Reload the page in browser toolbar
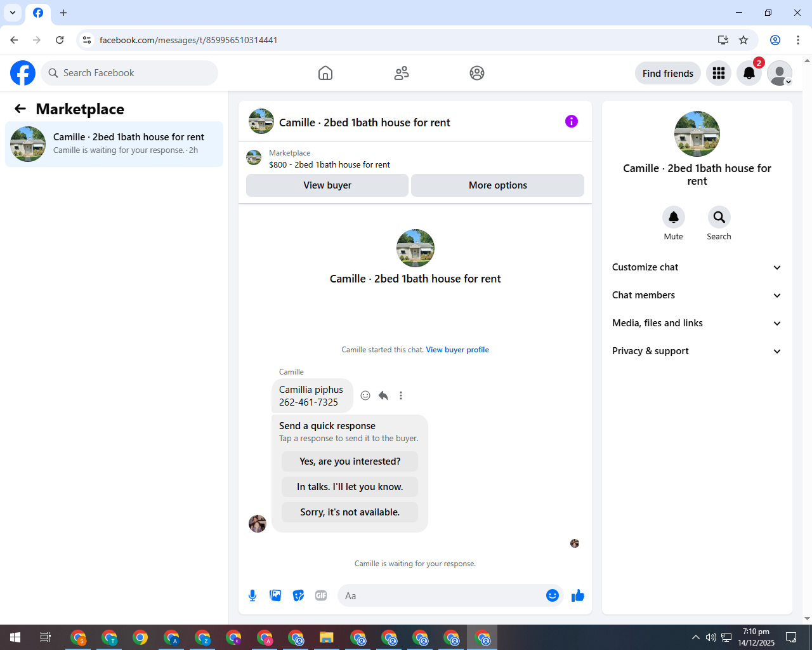The height and width of the screenshot is (650, 812). [x=60, y=40]
